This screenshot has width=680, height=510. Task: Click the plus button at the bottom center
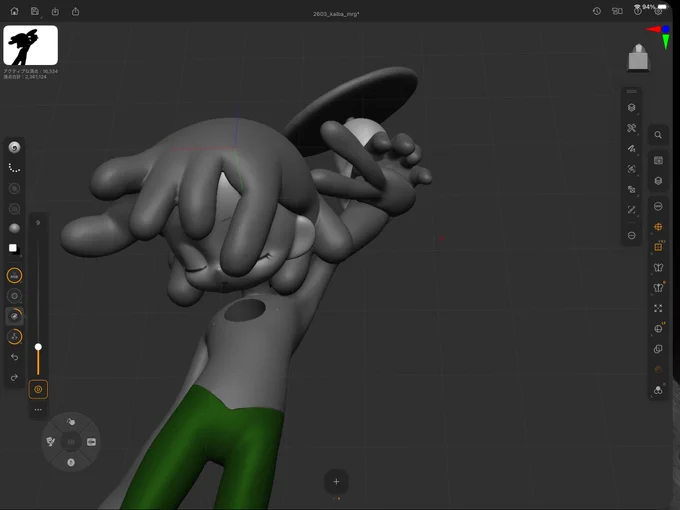(336, 481)
